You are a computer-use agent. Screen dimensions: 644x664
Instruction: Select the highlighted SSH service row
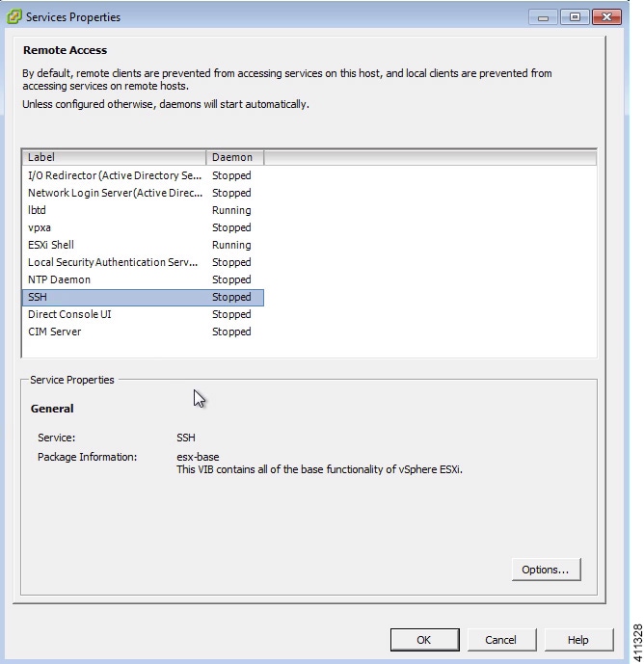point(143,297)
